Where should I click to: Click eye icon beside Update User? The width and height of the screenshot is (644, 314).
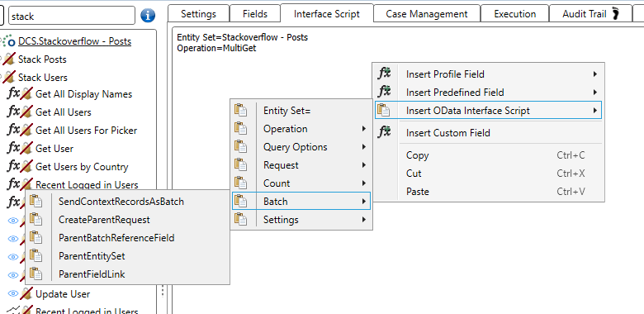[13, 293]
